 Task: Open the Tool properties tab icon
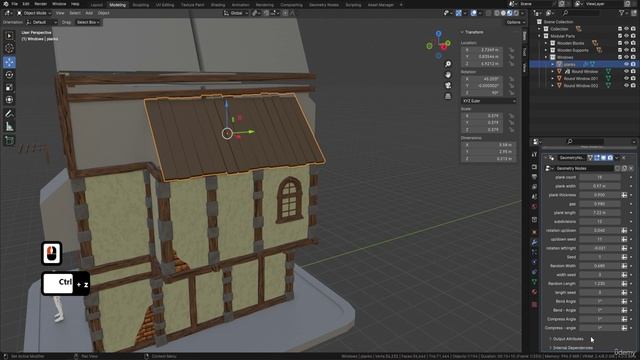tap(534, 154)
